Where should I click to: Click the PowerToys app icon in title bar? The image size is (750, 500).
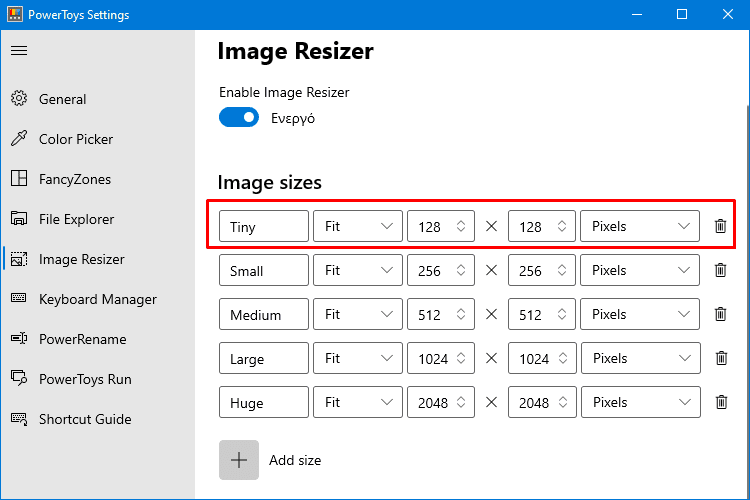click(15, 14)
